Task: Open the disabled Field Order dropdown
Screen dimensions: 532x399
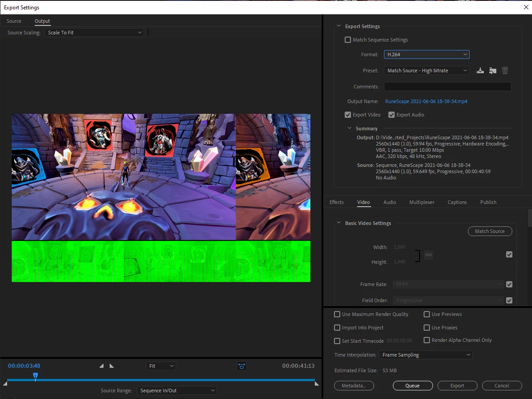Action: click(x=448, y=300)
